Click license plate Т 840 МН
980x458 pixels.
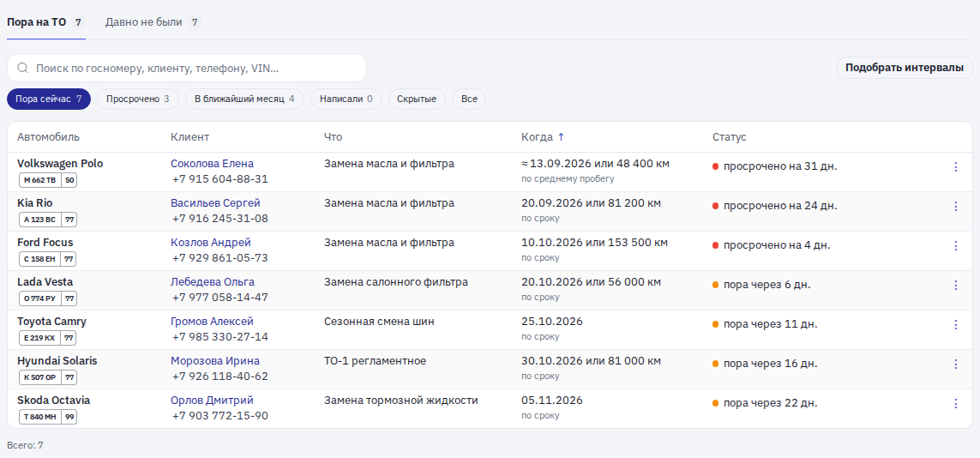(x=48, y=417)
